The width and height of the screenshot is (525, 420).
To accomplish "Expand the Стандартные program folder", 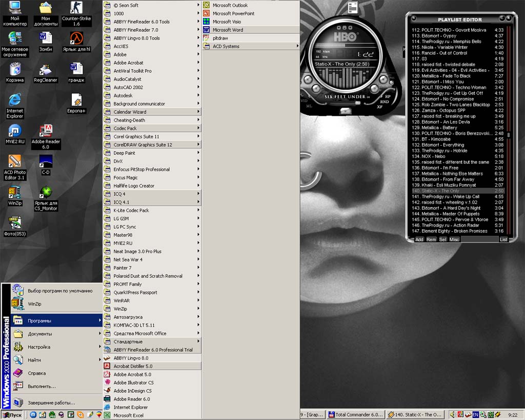I will [152, 342].
